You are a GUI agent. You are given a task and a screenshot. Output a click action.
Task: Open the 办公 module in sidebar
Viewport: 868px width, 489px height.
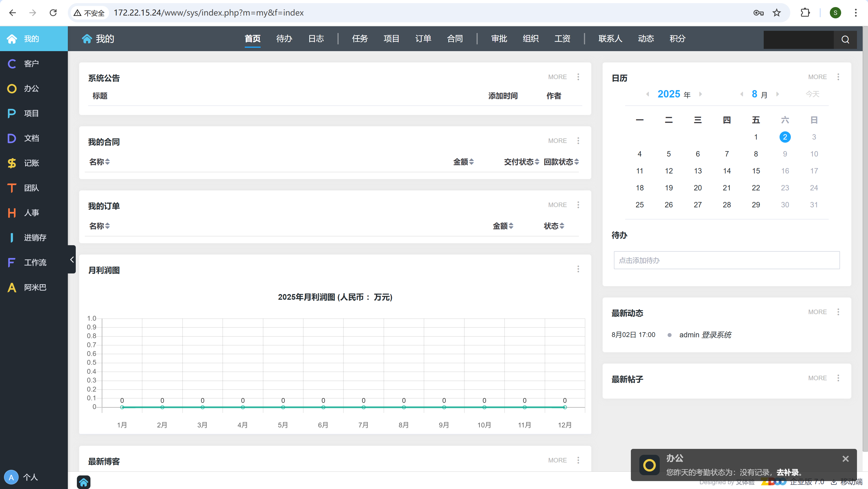pos(34,89)
